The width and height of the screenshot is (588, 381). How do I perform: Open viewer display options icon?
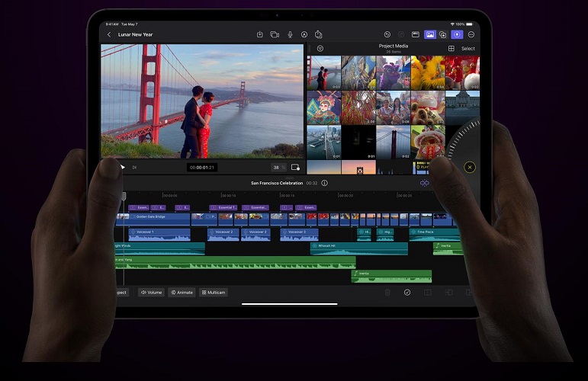point(295,168)
